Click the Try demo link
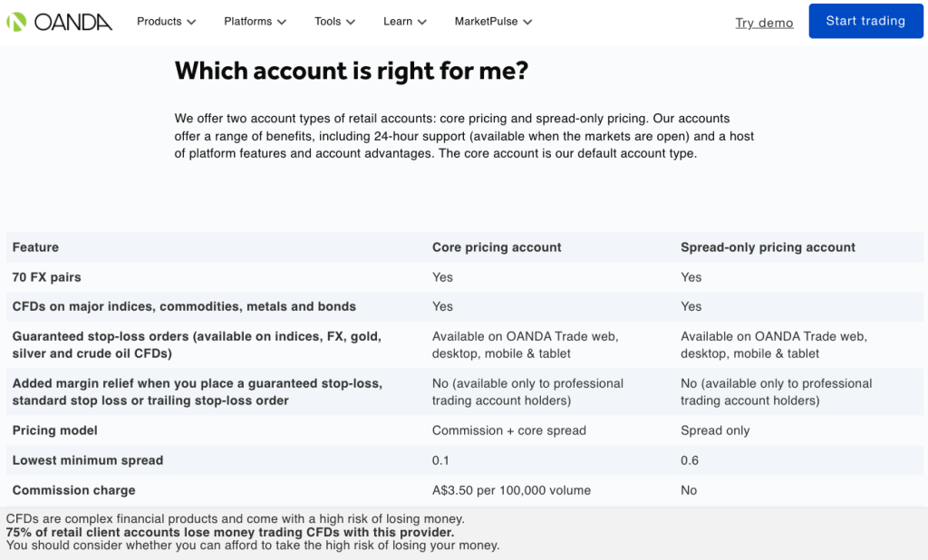 [764, 22]
